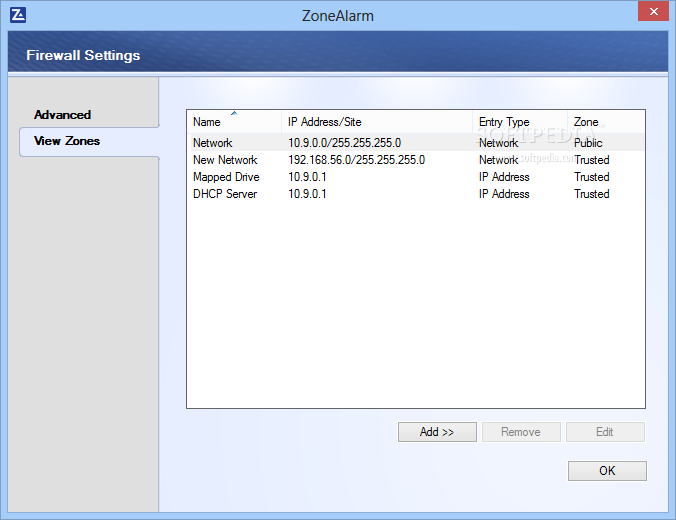This screenshot has height=520, width=676.
Task: Click Mapped Drive's 'IP Address' entry type
Action: (504, 177)
